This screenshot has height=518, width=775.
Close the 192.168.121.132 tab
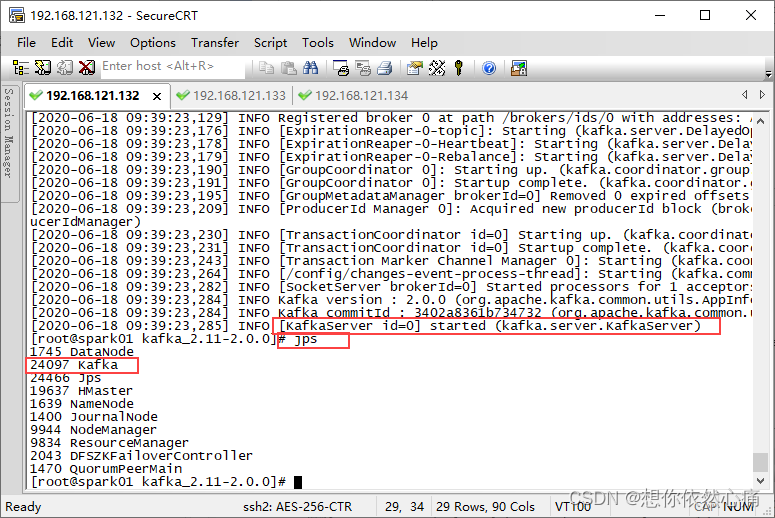157,96
